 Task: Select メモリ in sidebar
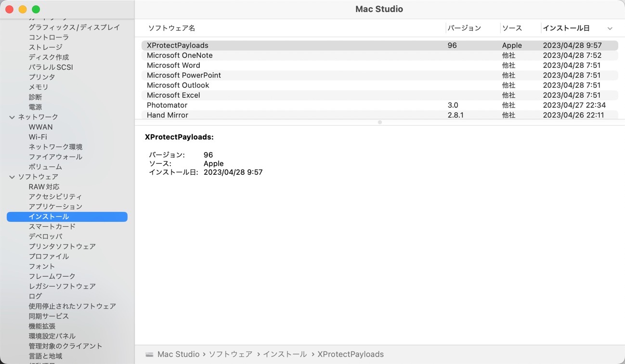39,87
